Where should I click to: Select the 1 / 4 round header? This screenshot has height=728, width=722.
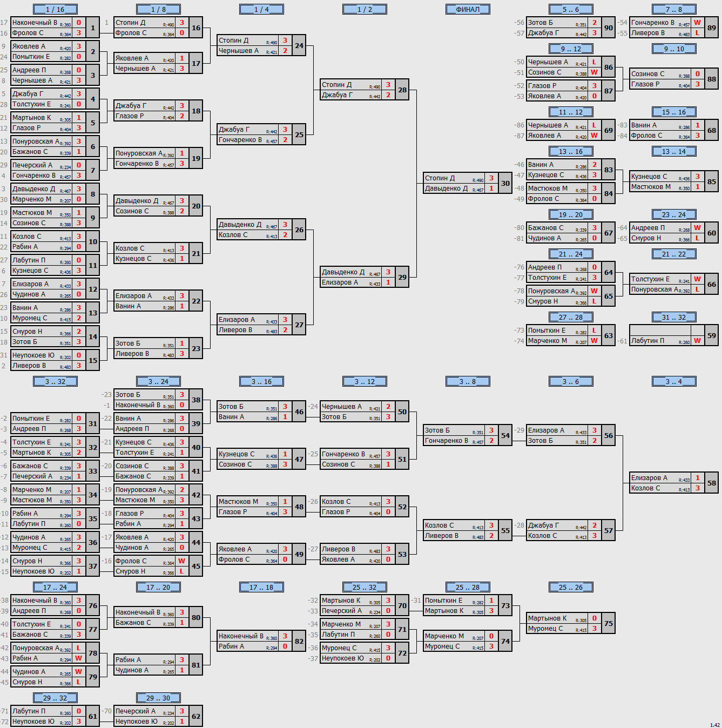[x=261, y=9]
